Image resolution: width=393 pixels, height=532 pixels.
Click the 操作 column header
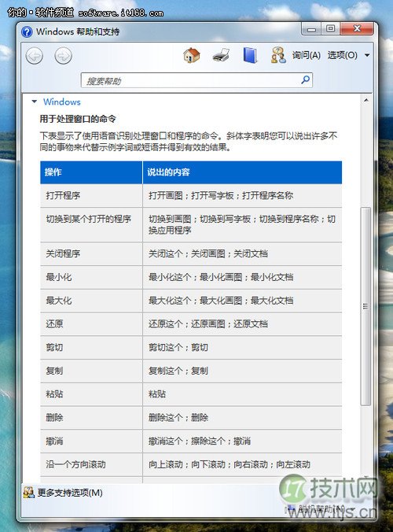tap(91, 172)
